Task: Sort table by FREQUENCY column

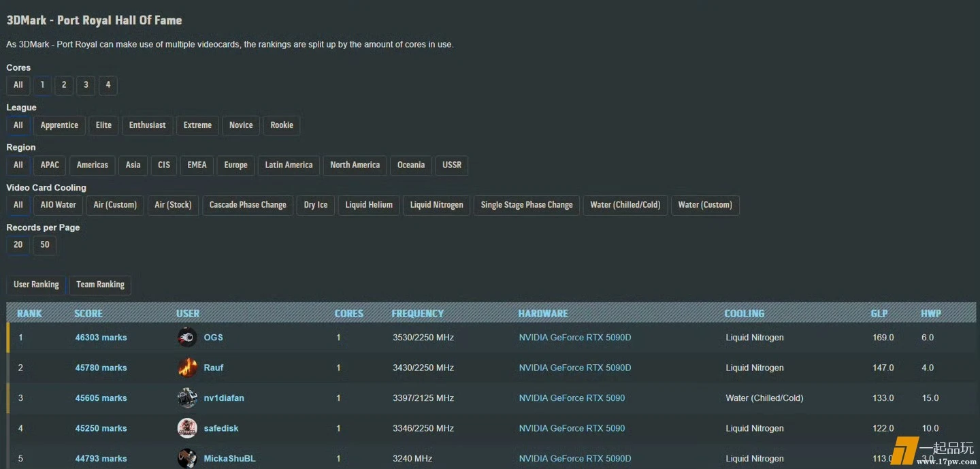Action: tap(418, 314)
